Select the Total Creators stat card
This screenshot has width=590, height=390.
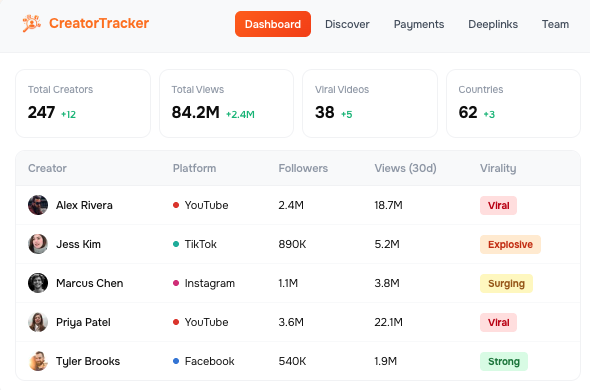(83, 104)
